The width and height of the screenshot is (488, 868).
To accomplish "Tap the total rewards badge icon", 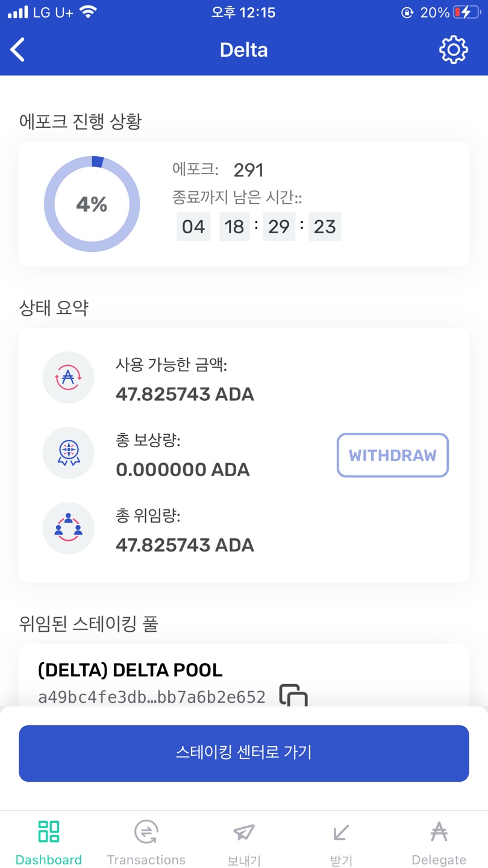I will (x=68, y=453).
